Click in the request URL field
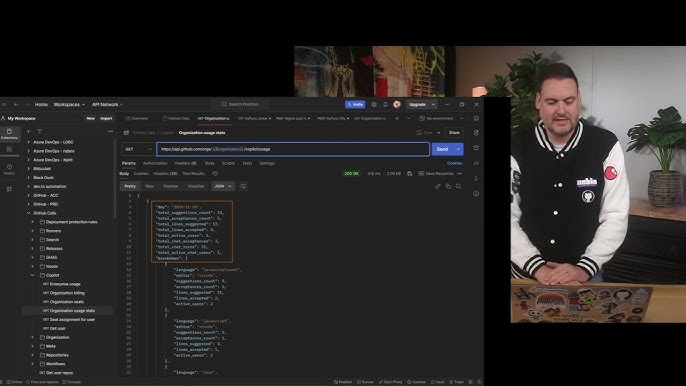Image resolution: width=686 pixels, height=386 pixels. click(293, 149)
